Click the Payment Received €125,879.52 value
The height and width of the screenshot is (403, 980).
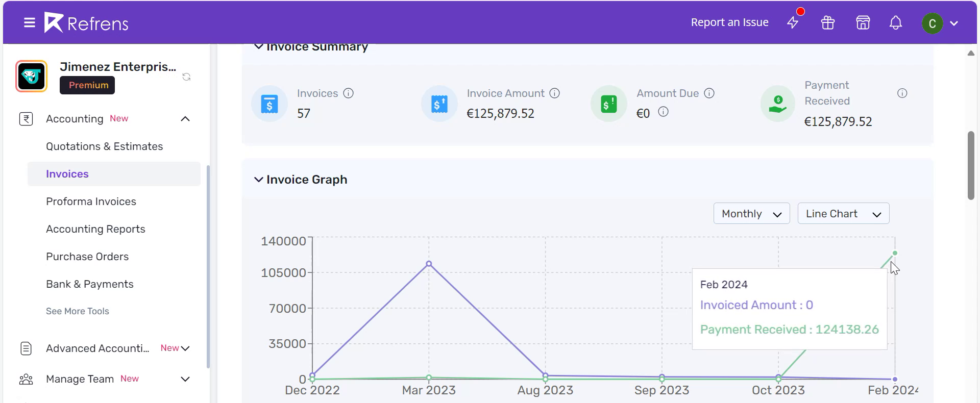coord(838,121)
